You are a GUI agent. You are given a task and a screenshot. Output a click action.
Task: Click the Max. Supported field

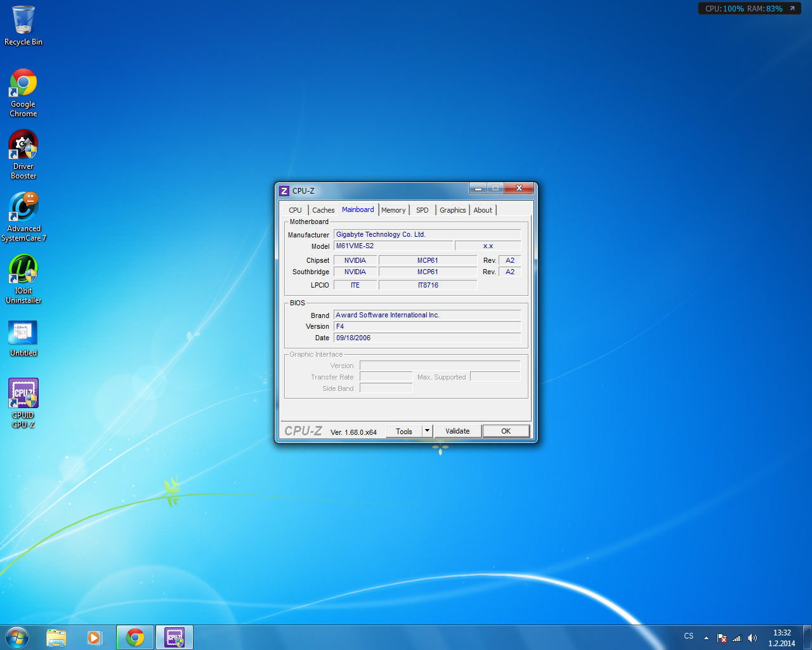pos(495,377)
